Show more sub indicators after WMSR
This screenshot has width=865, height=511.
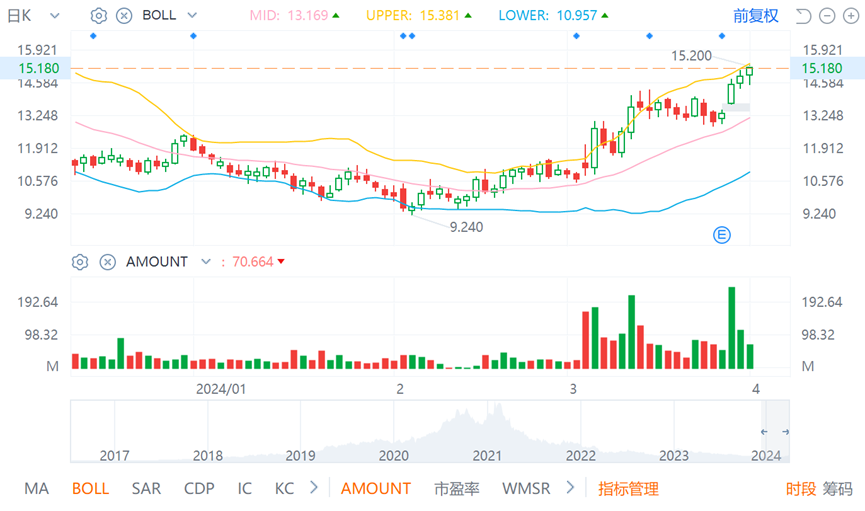coord(570,488)
